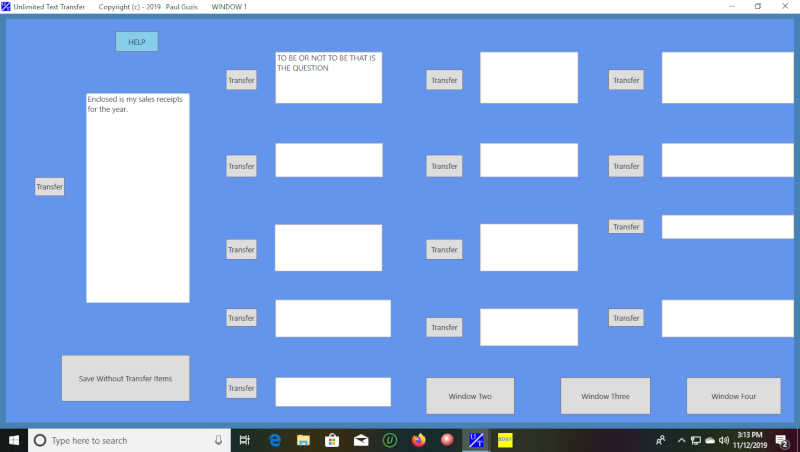The height and width of the screenshot is (452, 800).
Task: Click Transfer next to TO BE OR NOT text
Action: coord(241,80)
